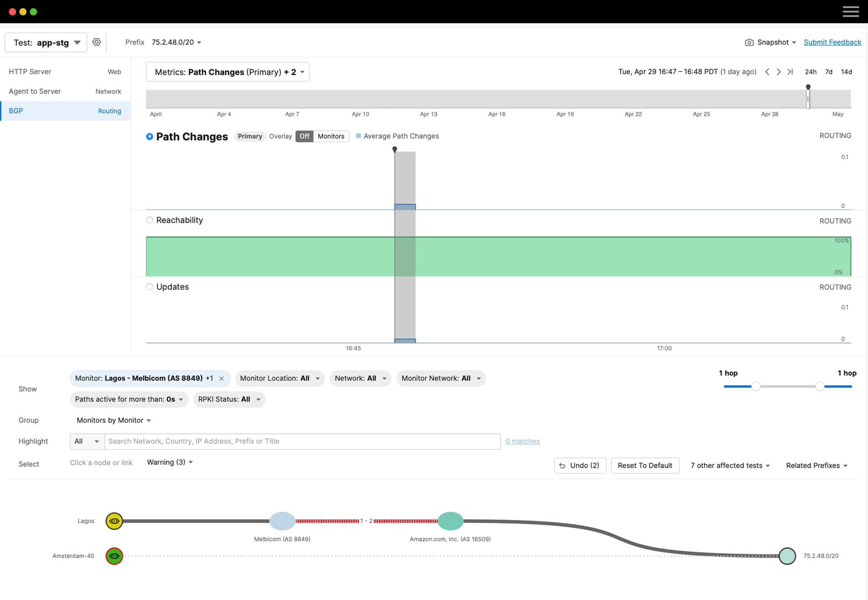Click the Lagos monitor eye node
Screen dimensions: 868x600
coord(115,521)
